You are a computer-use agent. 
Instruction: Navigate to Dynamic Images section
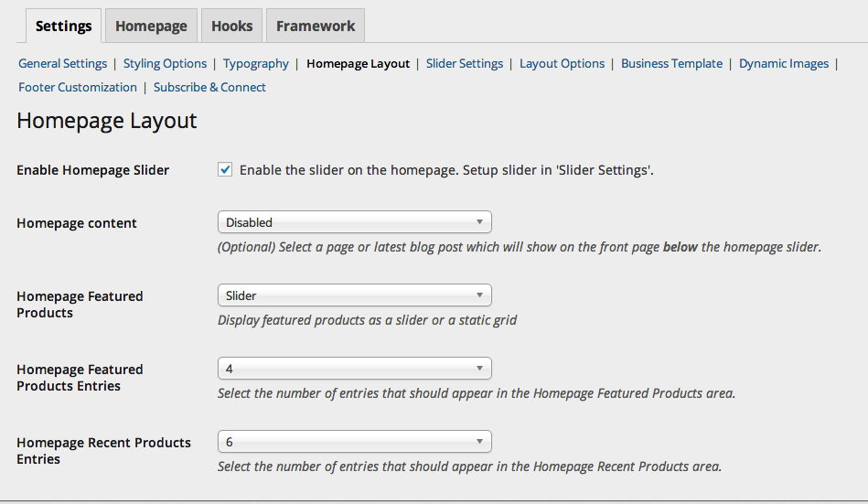(x=784, y=63)
